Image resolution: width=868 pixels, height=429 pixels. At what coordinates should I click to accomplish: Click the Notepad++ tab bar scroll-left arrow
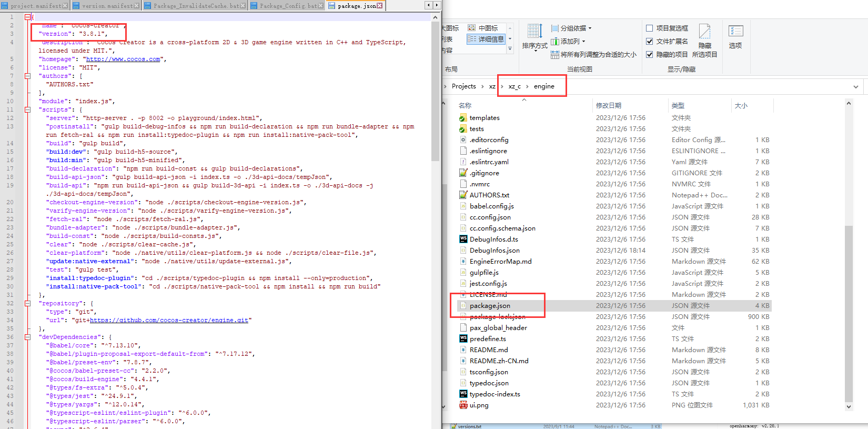(429, 5)
